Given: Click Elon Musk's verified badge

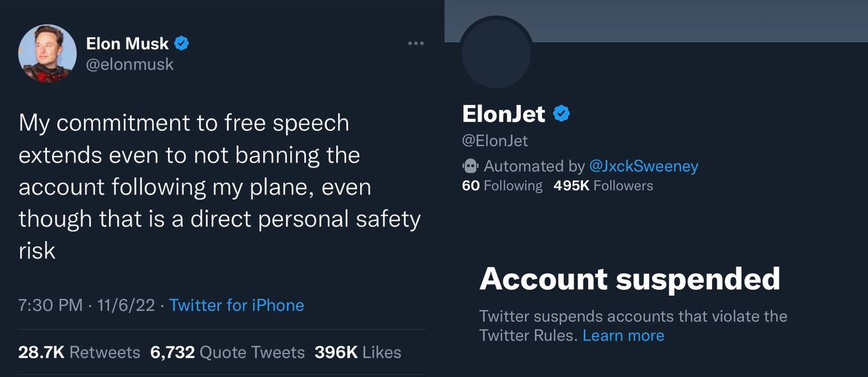Looking at the screenshot, I should click(x=182, y=44).
